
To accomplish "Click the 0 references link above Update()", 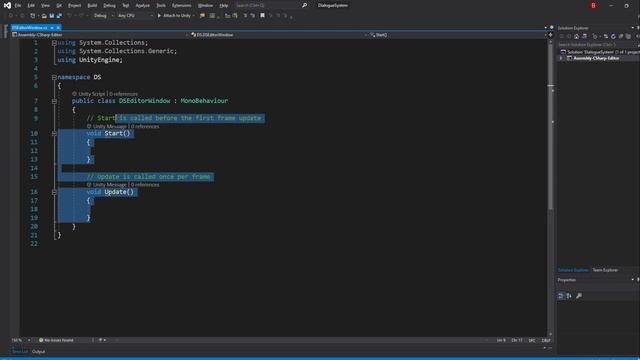I will pyautogui.click(x=145, y=185).
